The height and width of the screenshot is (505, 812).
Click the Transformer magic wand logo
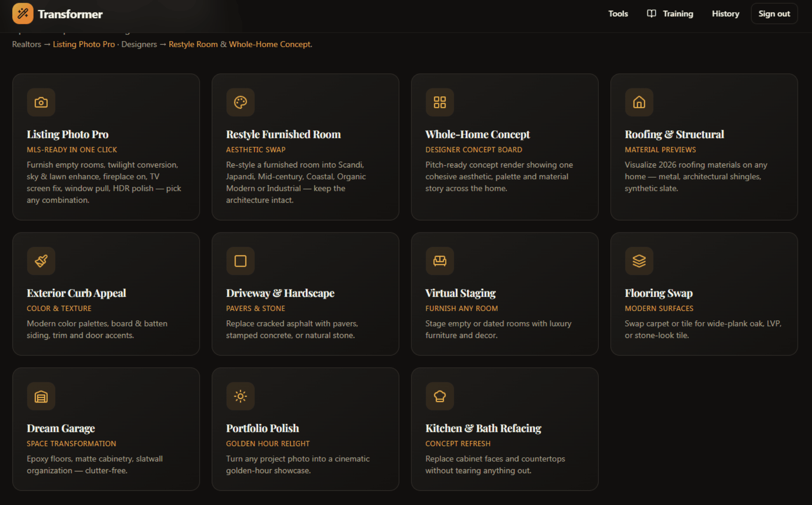[x=23, y=14]
